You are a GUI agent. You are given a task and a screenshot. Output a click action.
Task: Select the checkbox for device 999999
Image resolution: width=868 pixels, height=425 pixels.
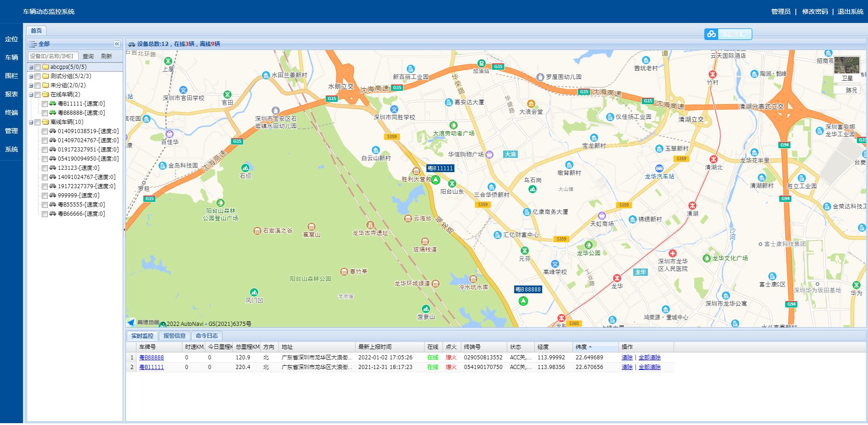45,196
